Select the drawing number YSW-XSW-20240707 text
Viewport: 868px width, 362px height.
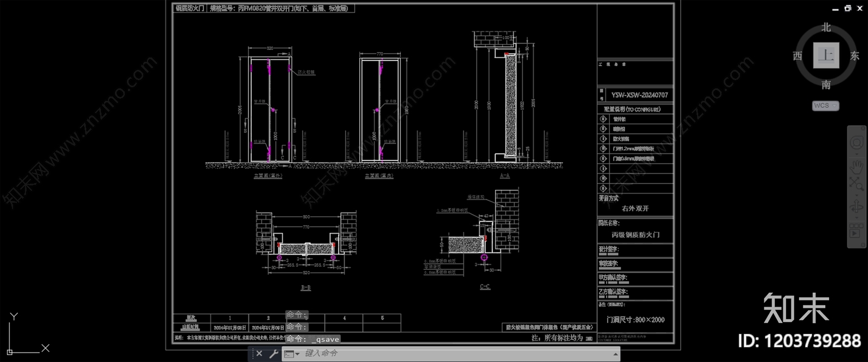pyautogui.click(x=640, y=95)
